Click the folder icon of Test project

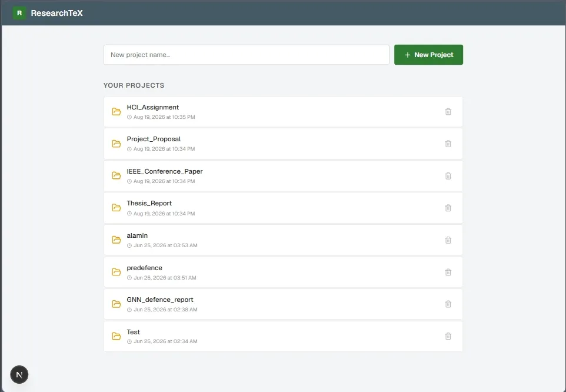(116, 336)
